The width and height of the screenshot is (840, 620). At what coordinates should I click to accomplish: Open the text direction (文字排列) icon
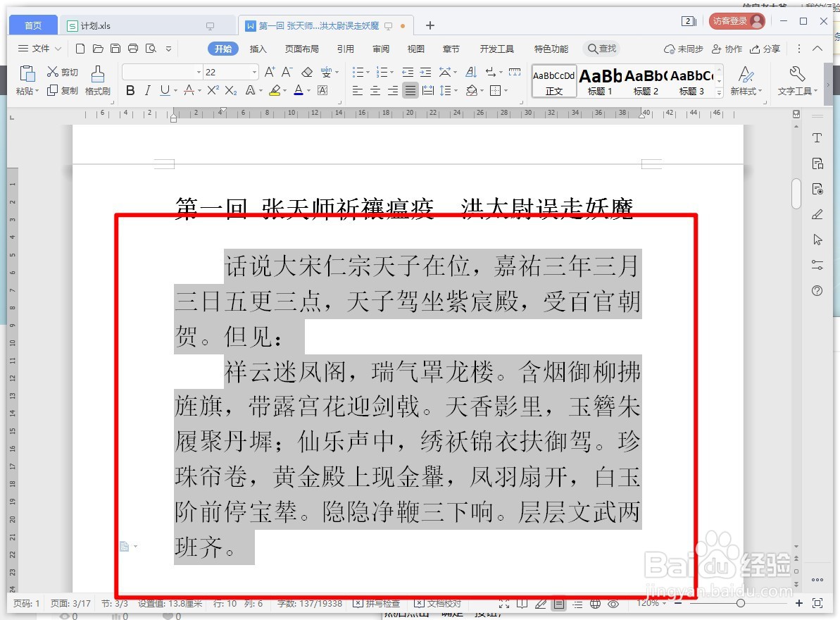446,71
